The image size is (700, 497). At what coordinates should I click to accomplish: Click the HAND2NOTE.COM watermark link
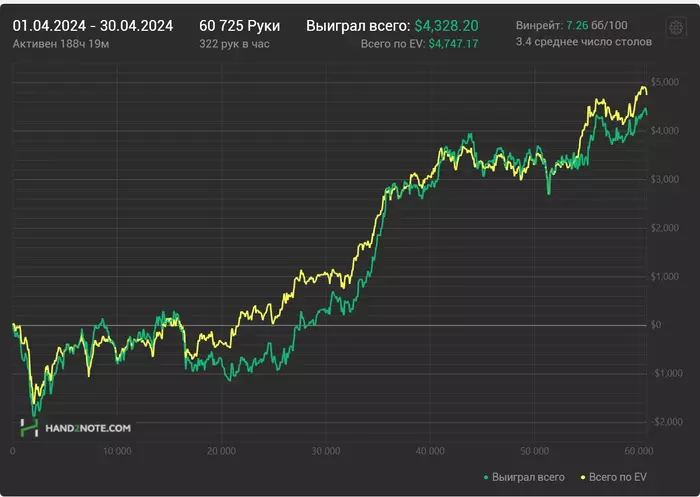coord(88,428)
